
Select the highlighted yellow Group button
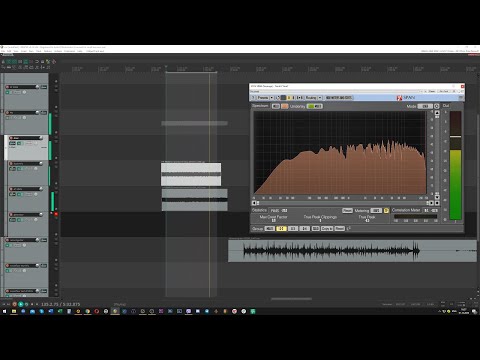point(281,228)
